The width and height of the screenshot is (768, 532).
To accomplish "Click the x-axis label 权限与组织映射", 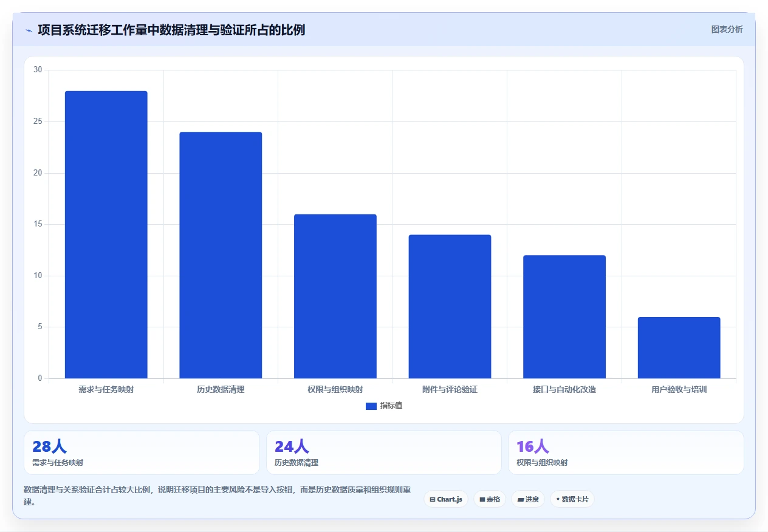I will [335, 389].
